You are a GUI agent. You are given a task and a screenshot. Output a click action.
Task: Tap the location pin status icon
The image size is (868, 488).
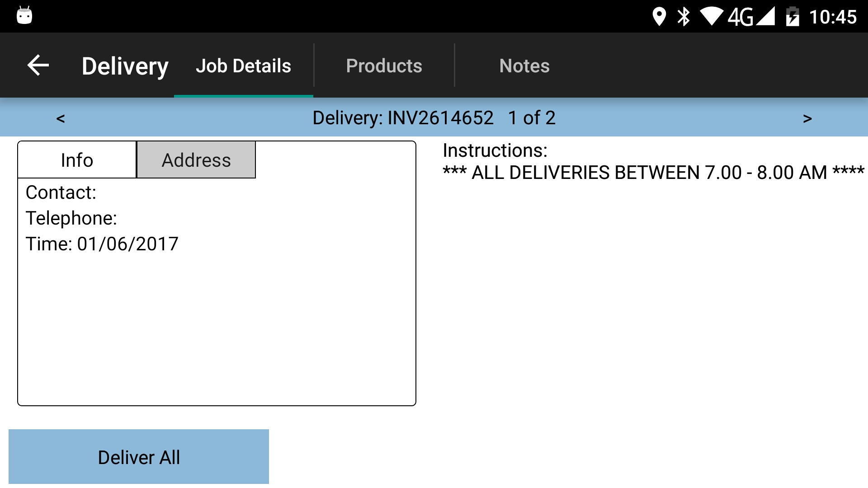pyautogui.click(x=659, y=17)
